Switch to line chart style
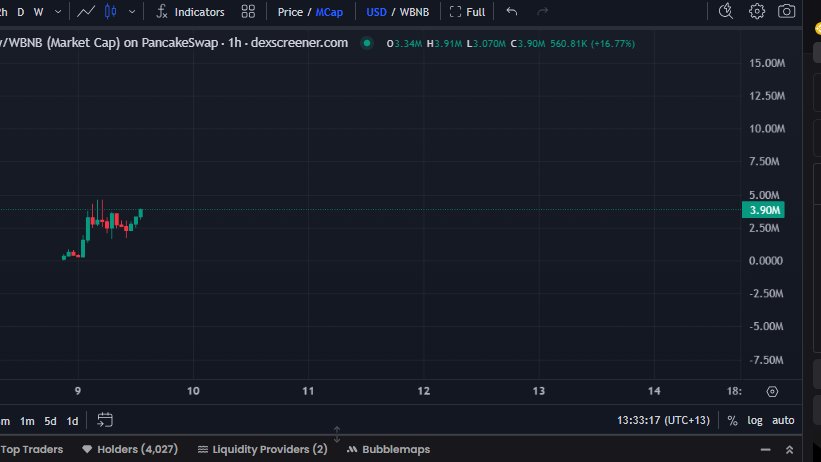Image resolution: width=821 pixels, height=462 pixels. [x=86, y=12]
